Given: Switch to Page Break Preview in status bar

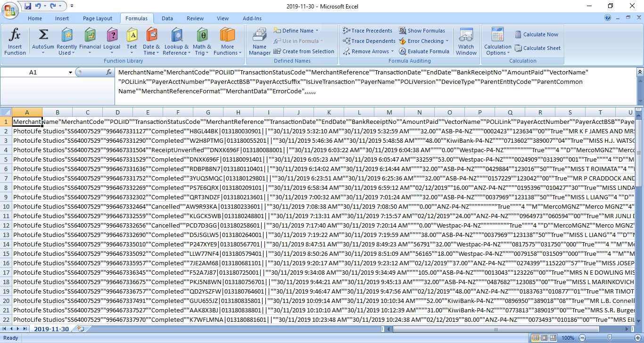Looking at the screenshot, I should click(554, 338).
